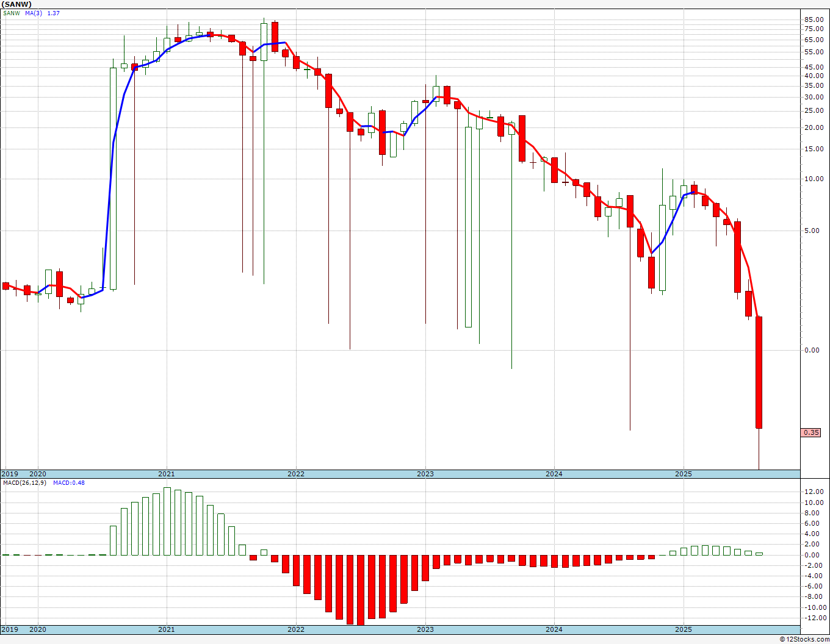The height and width of the screenshot is (644, 830).
Task: Select 2024 on the price chart time axis
Action: pos(554,474)
